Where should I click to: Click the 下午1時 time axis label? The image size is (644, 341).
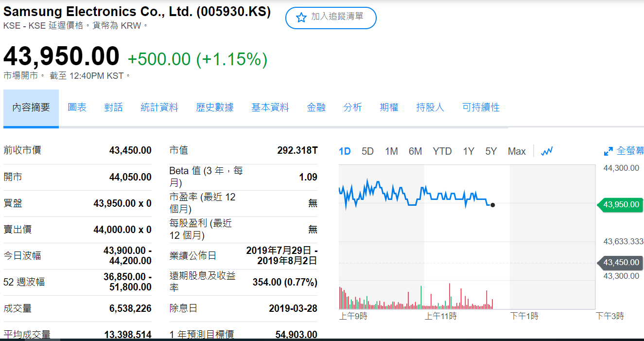click(524, 316)
